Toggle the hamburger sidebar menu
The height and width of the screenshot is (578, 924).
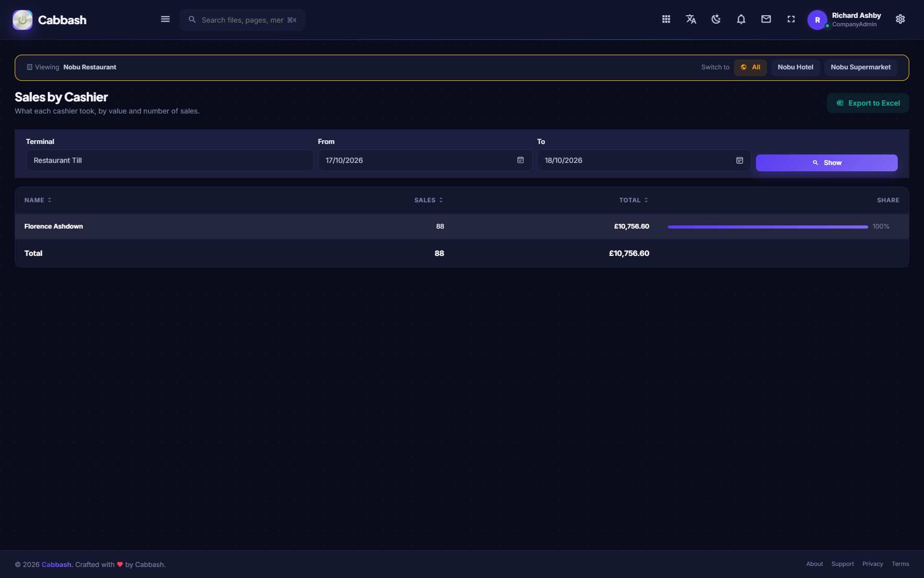[165, 19]
